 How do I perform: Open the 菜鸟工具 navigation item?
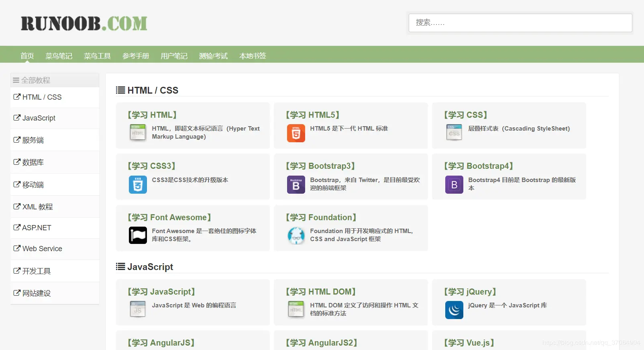[x=97, y=56]
